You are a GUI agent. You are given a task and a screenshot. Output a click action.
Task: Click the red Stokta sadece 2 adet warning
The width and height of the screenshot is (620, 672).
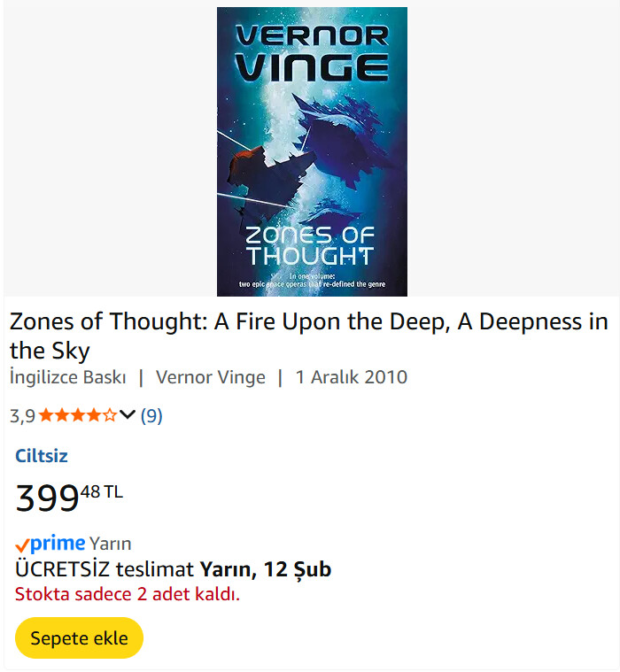[x=128, y=593]
